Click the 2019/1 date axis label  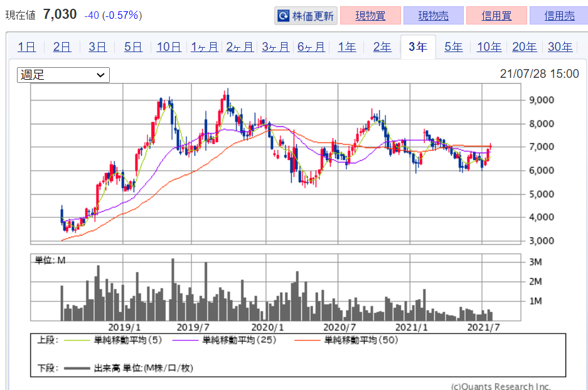click(x=124, y=327)
